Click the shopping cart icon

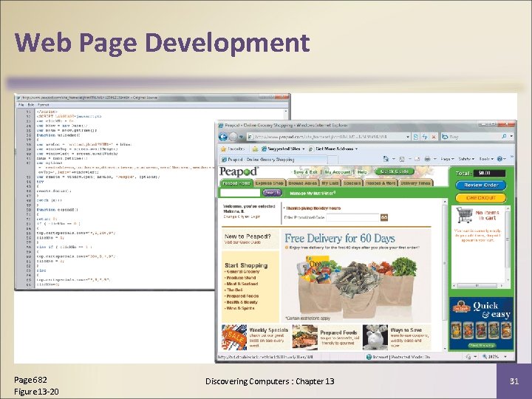click(x=465, y=215)
